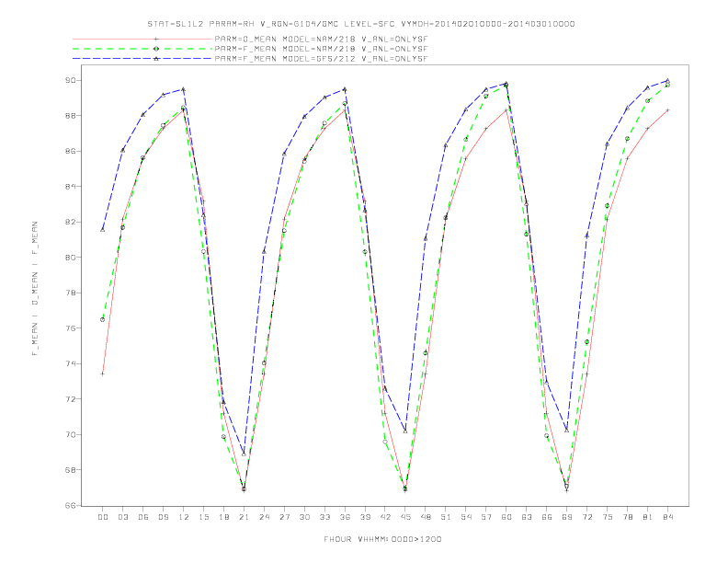
Task: Click the y-axis tick label 74
Action: coord(70,363)
